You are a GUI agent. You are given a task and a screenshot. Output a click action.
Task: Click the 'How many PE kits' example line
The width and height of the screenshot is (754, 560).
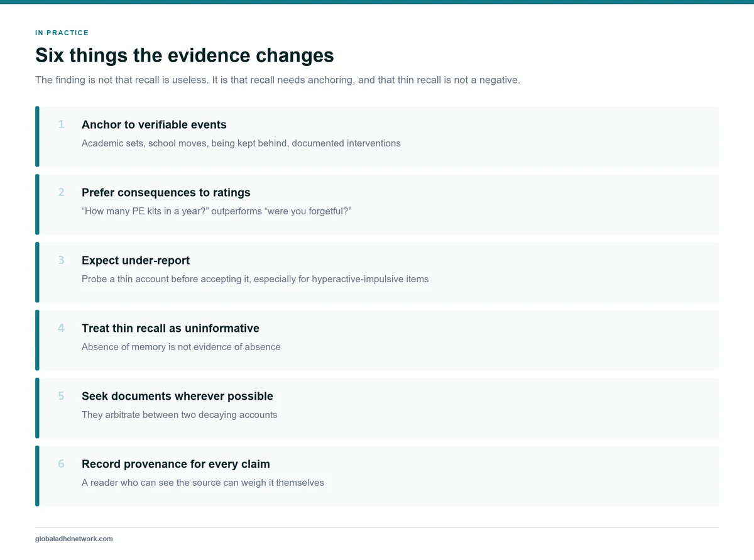216,211
